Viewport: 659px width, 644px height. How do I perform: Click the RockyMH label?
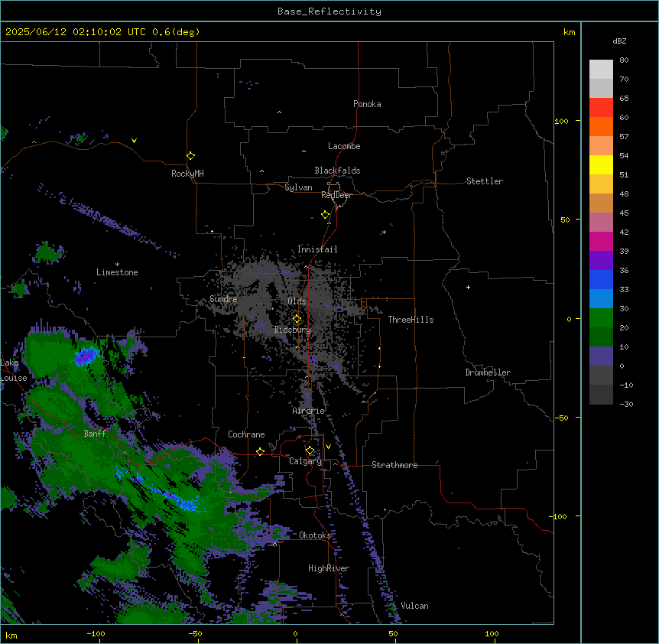click(187, 174)
